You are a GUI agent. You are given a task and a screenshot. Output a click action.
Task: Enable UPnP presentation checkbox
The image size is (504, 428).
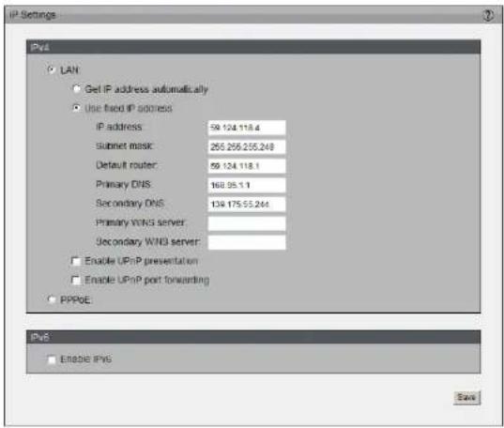pos(76,261)
